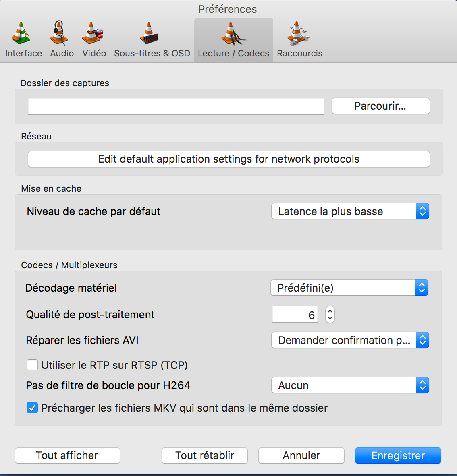The height and width of the screenshot is (476, 457).
Task: Click Edit default application settings button
Action: point(229,159)
